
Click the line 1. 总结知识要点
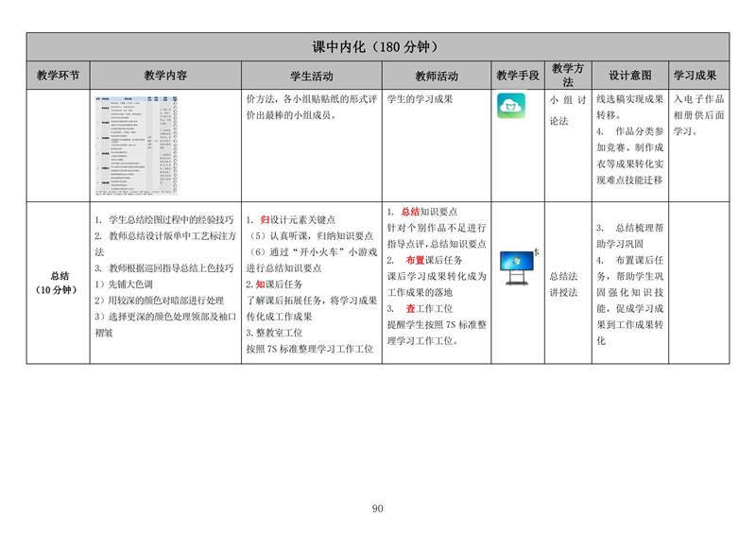click(x=422, y=212)
